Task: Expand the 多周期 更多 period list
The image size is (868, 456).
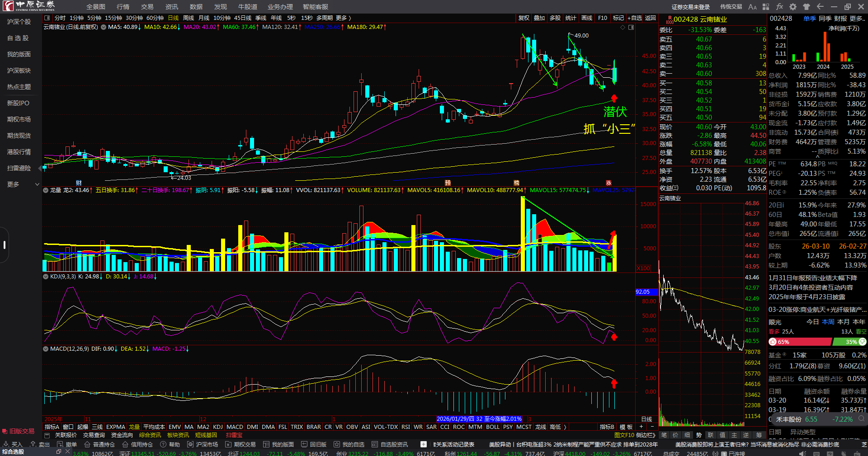Action: (344, 18)
